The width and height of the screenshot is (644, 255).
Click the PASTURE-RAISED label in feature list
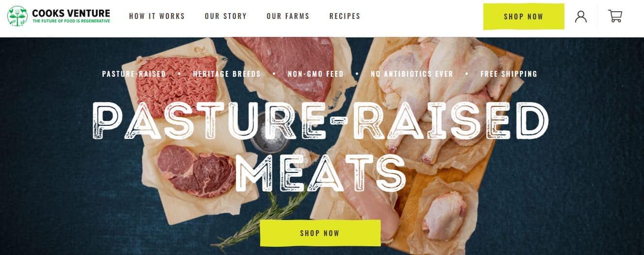134,74
